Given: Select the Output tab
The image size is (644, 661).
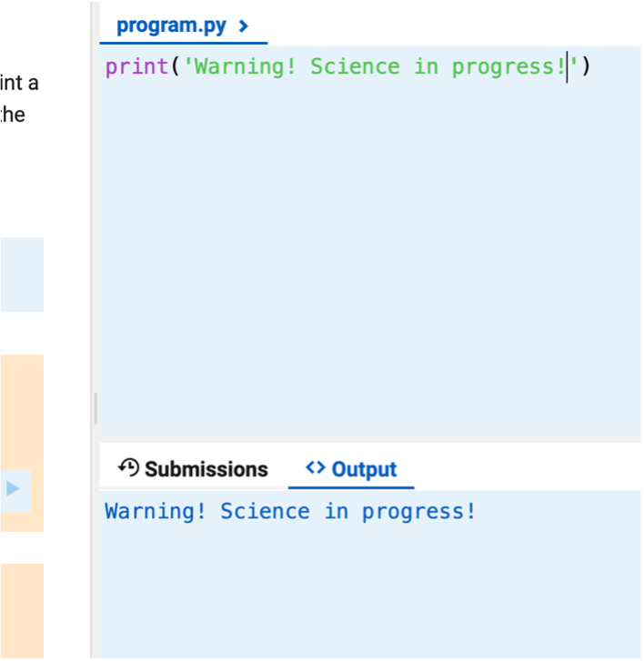Looking at the screenshot, I should pos(351,469).
